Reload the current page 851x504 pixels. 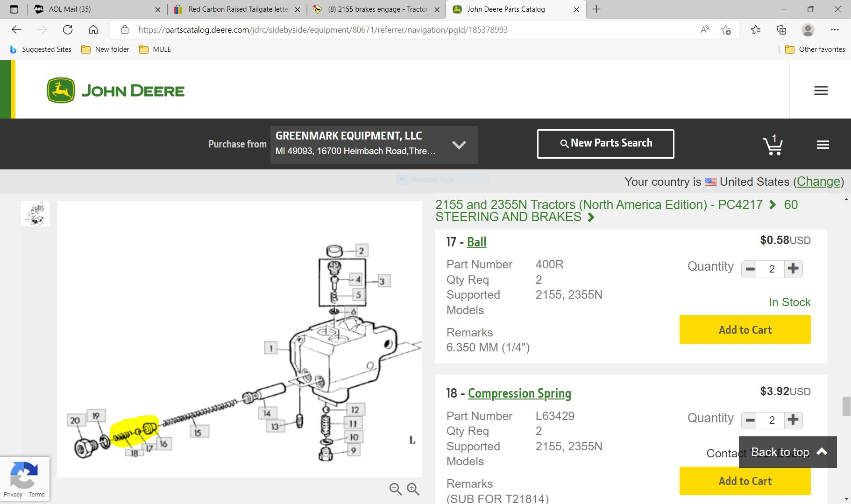(x=68, y=30)
